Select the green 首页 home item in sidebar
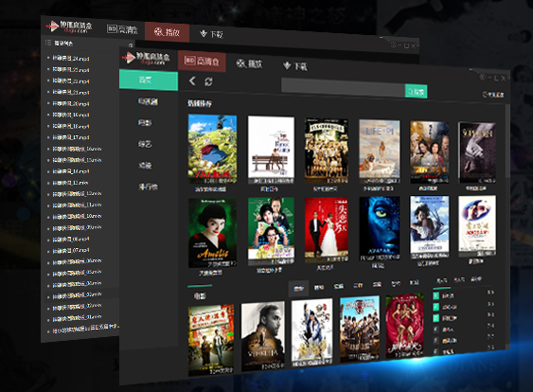Image resolution: width=533 pixels, height=392 pixels. click(149, 80)
